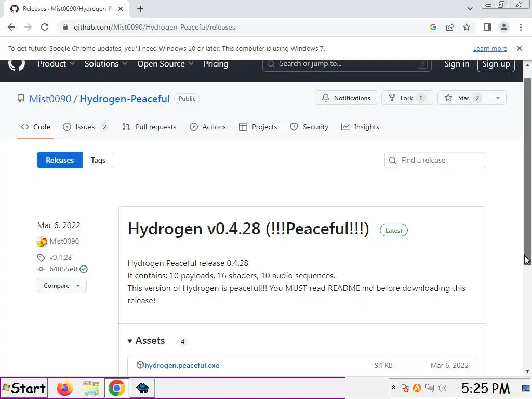
Task: Switch to the Insights tab
Action: pos(360,127)
